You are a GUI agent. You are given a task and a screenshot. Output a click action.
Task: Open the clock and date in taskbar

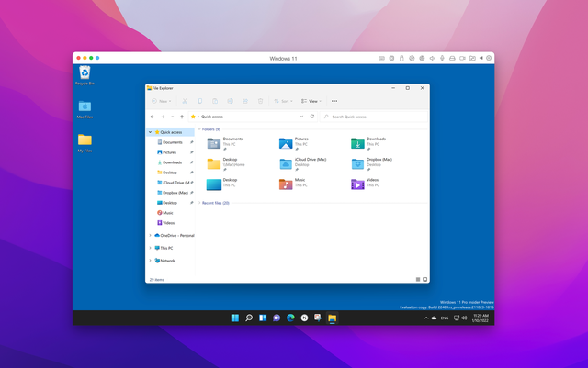[481, 318]
